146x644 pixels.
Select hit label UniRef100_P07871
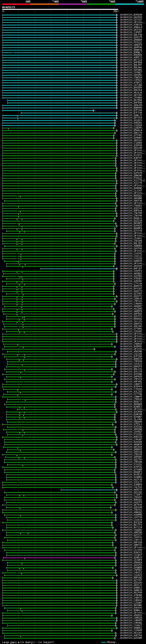click(x=131, y=156)
